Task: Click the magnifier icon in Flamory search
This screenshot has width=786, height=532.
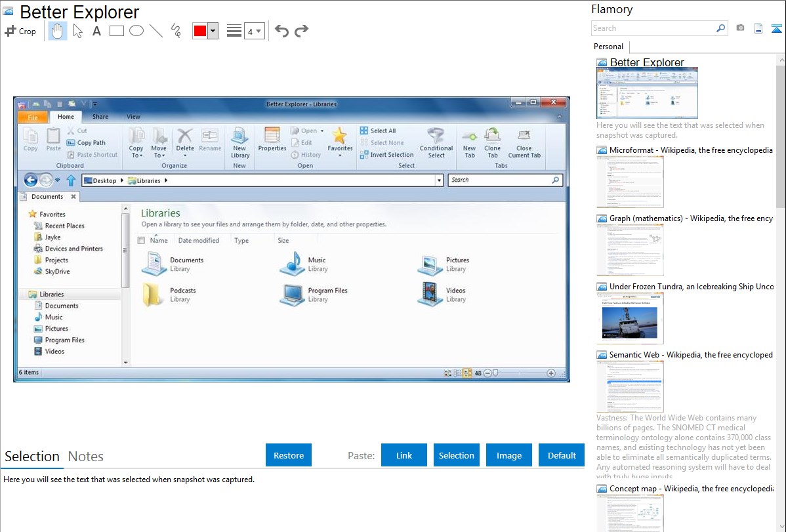Action: tap(720, 28)
